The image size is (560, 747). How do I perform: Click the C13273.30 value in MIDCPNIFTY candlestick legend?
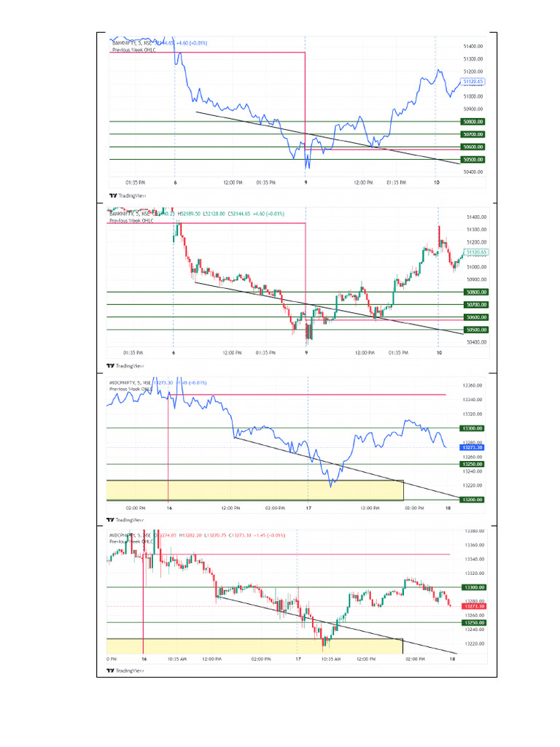(240, 535)
